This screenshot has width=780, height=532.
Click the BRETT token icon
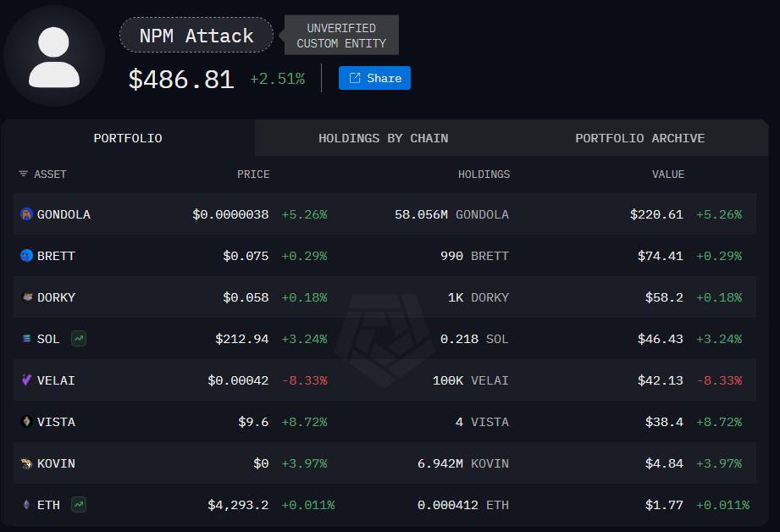click(x=26, y=256)
